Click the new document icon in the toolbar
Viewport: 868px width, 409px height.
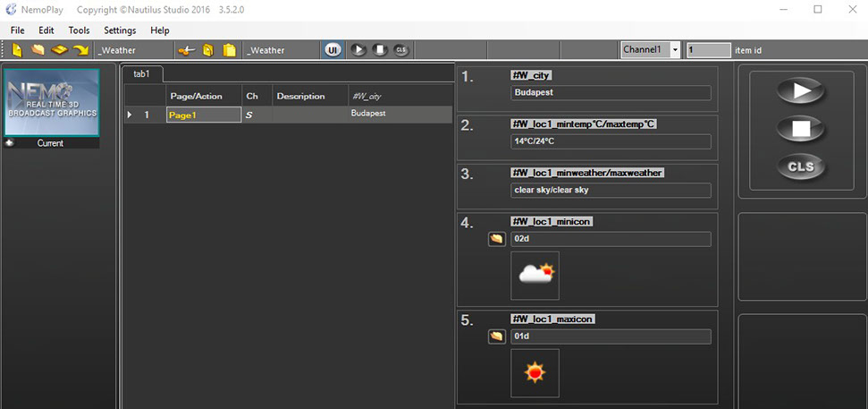tap(17, 50)
